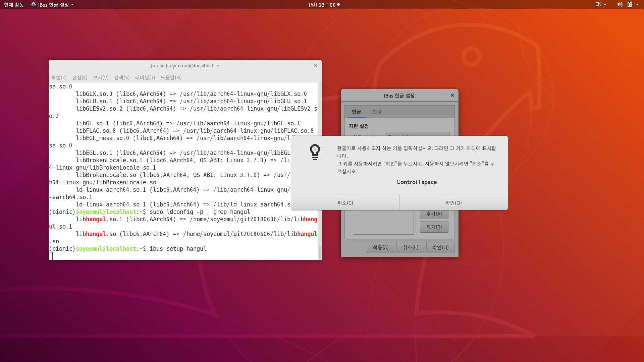
Task: Click 취소(C) at the settings window bottom
Action: tap(411, 247)
